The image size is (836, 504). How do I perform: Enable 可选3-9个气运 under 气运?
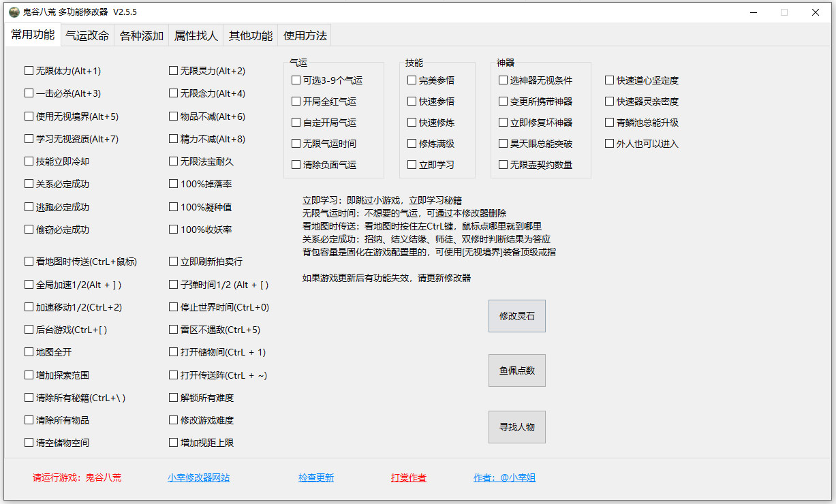[296, 80]
